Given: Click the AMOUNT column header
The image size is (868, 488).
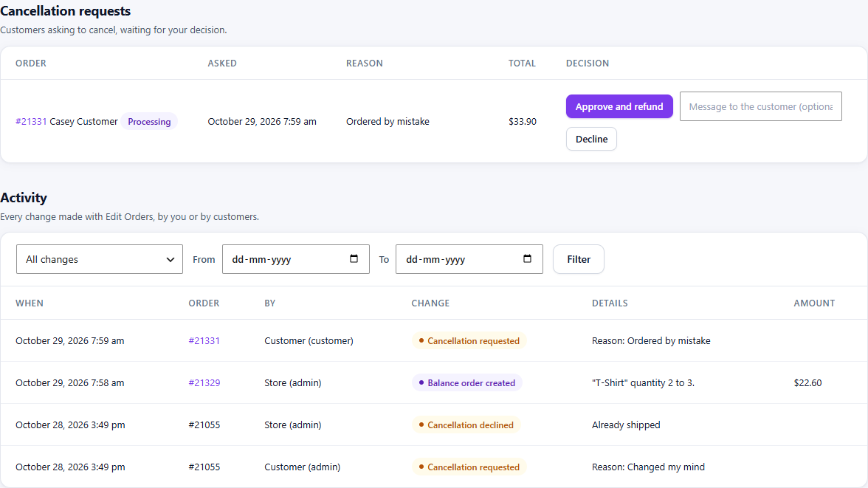Looking at the screenshot, I should [x=813, y=303].
